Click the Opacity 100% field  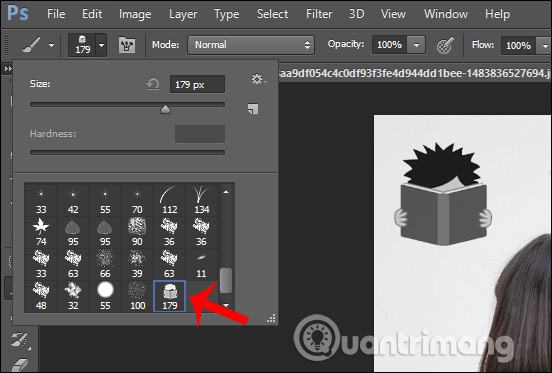coord(389,45)
